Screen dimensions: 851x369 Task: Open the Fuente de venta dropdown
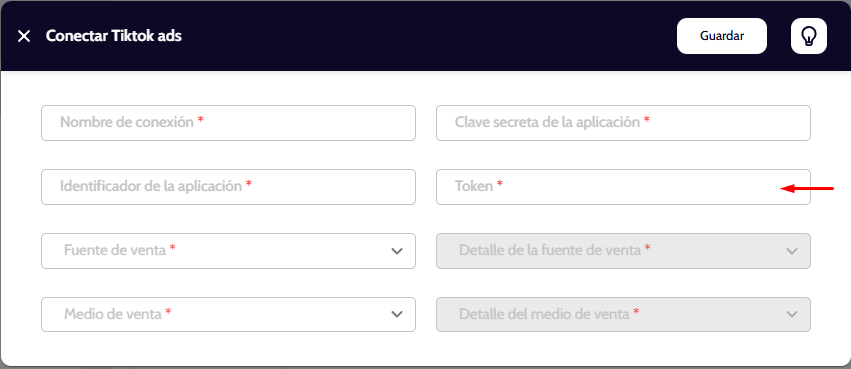click(228, 251)
